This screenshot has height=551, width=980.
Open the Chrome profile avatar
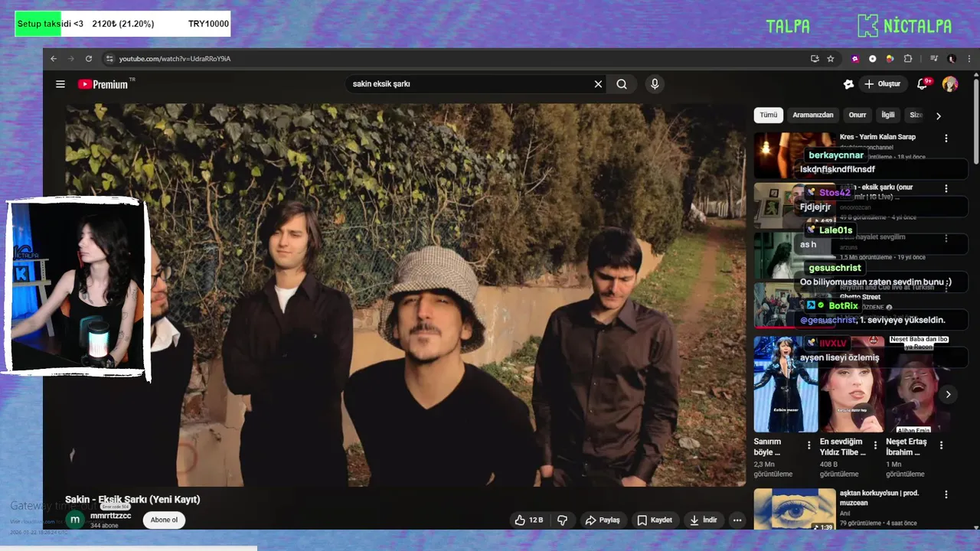(x=952, y=59)
